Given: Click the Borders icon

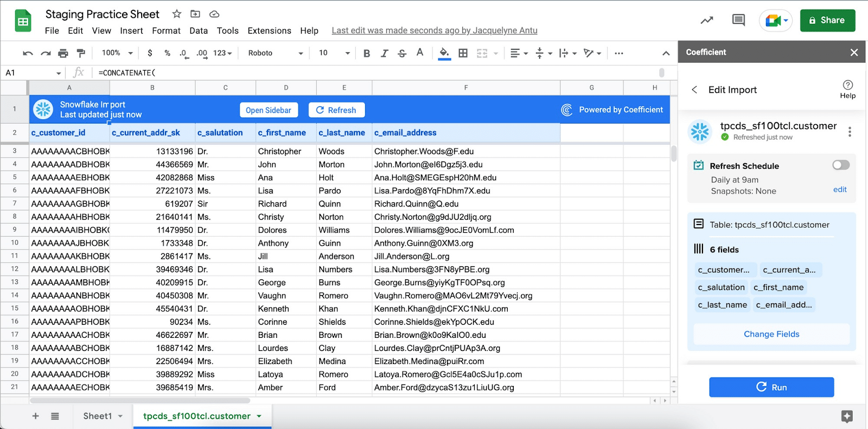Looking at the screenshot, I should 463,53.
